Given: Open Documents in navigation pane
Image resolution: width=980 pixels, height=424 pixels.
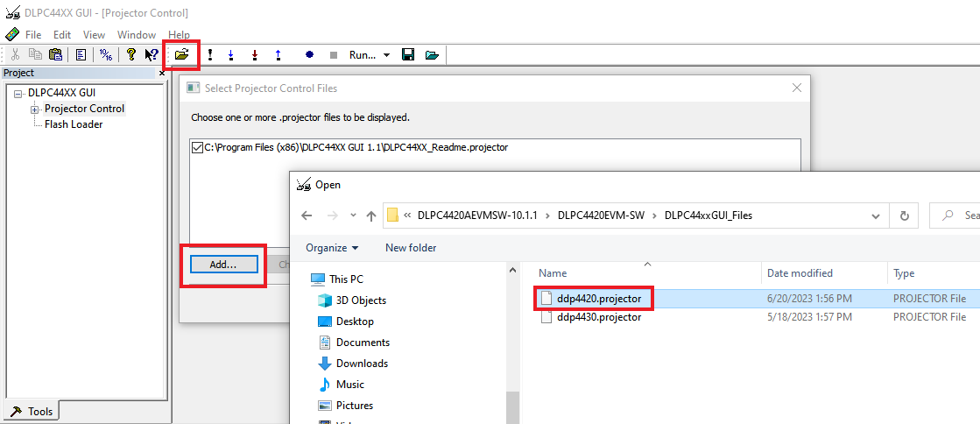Looking at the screenshot, I should pos(363,342).
